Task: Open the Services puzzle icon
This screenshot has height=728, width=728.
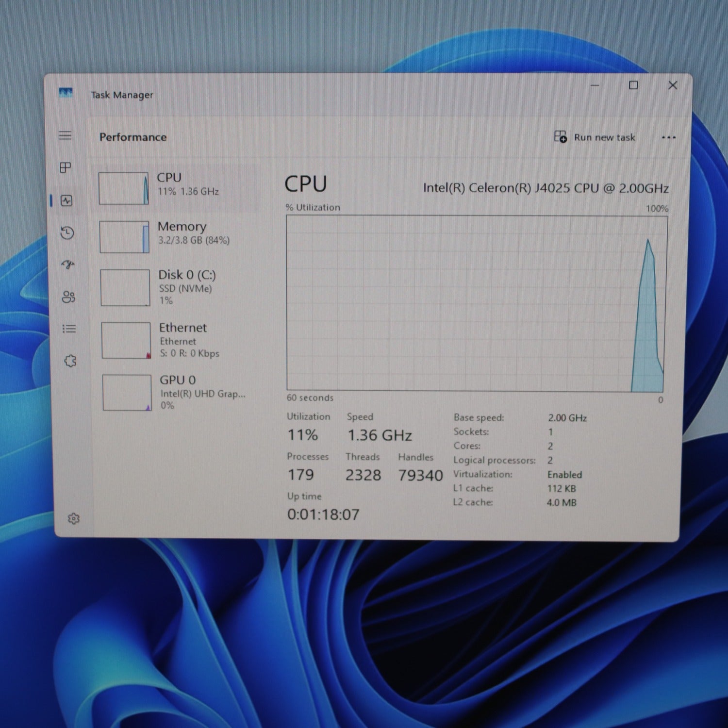Action: 70,361
